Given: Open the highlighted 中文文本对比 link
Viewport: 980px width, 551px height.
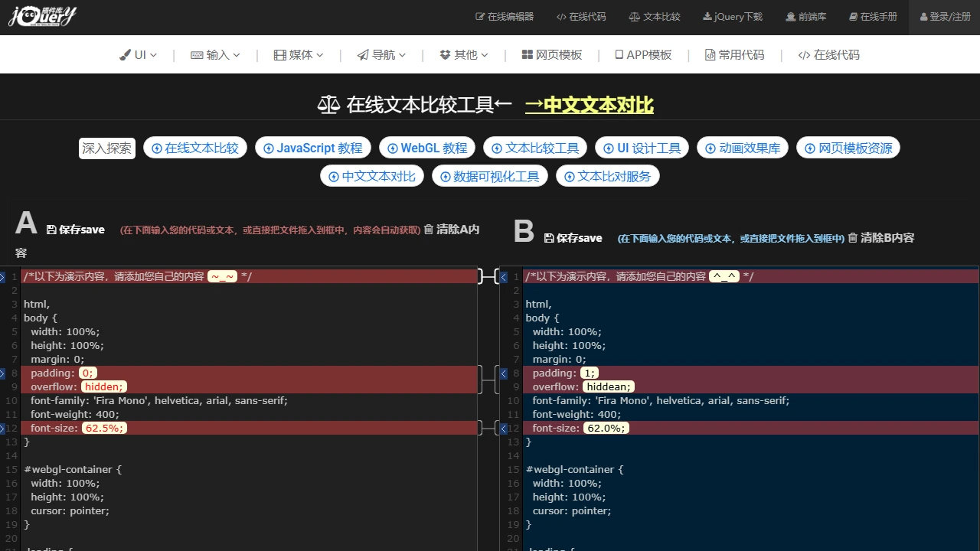Looking at the screenshot, I should tap(589, 105).
